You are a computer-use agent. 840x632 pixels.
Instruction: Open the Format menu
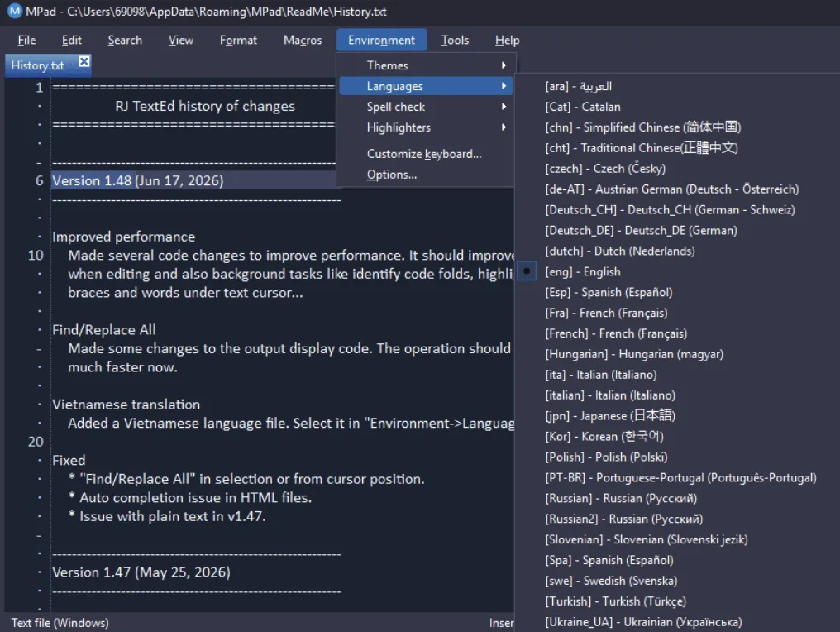click(238, 41)
